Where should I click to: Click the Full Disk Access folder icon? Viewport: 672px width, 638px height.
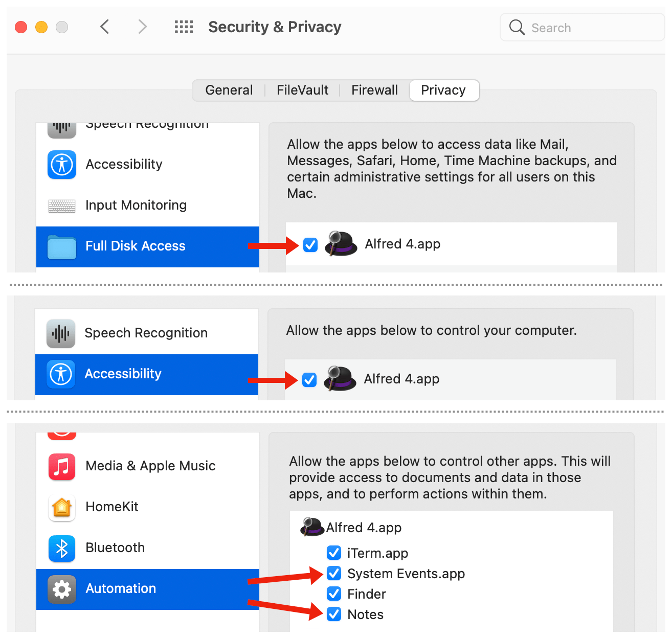62,247
